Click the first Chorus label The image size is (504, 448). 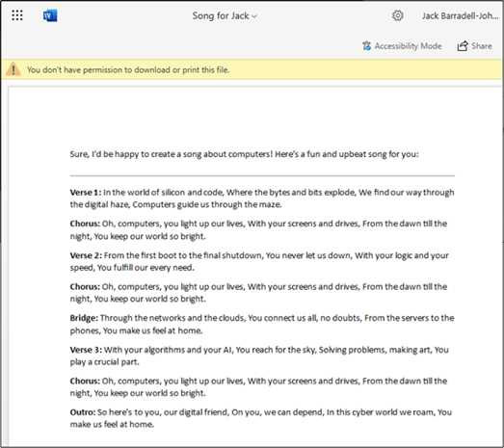click(85, 224)
